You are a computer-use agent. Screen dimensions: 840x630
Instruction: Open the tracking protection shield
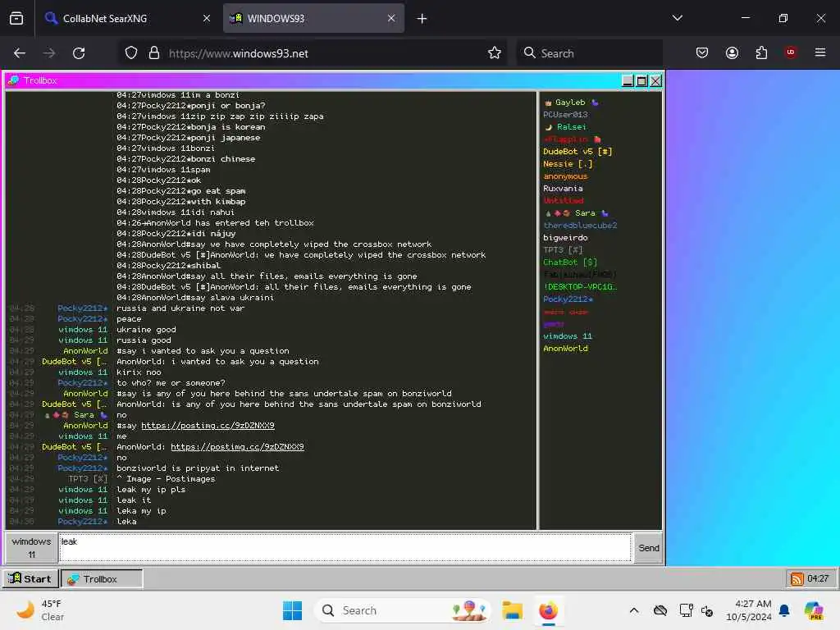coord(131,53)
